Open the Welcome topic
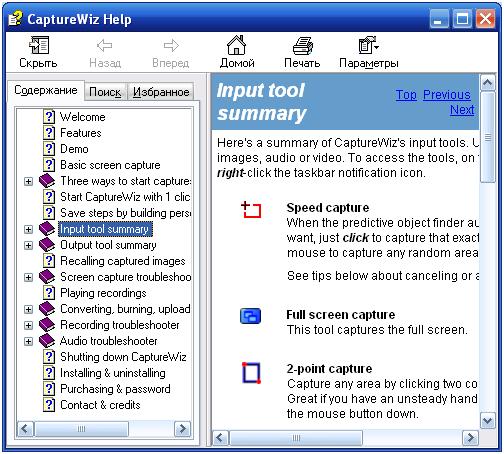The height and width of the screenshot is (454, 504). pyautogui.click(x=83, y=117)
